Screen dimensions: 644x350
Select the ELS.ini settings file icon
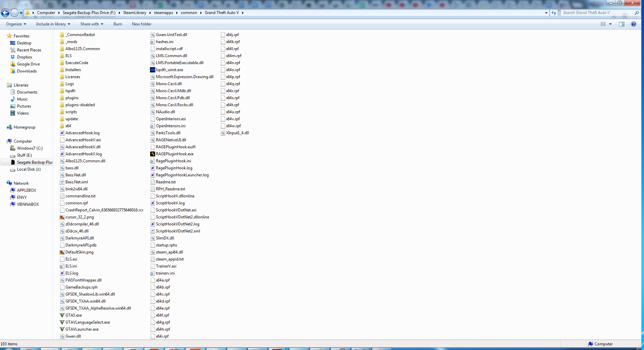tap(62, 266)
